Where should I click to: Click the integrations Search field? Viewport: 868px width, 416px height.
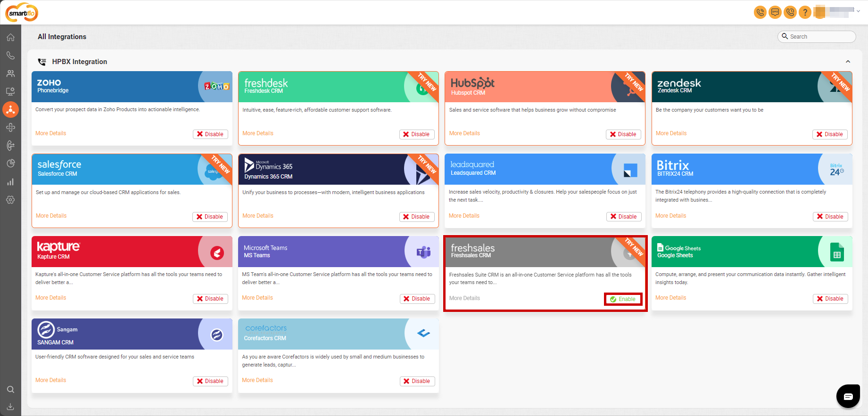point(817,36)
